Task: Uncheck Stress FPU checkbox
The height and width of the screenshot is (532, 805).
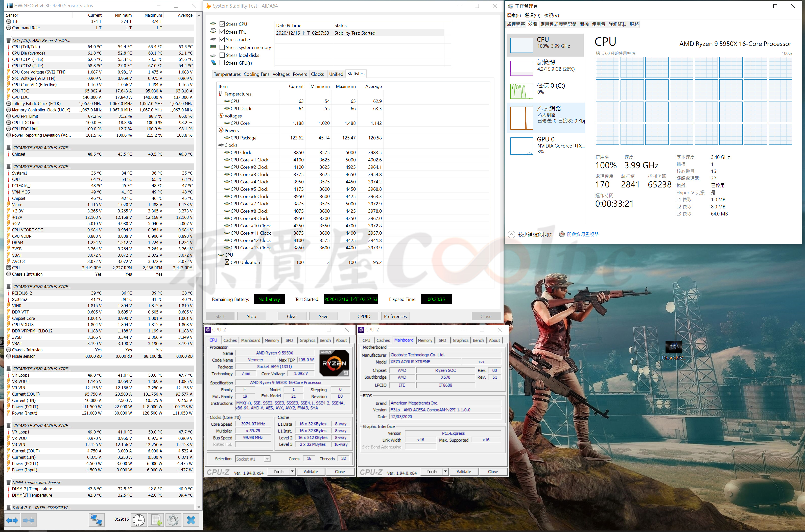Action: pyautogui.click(x=222, y=32)
